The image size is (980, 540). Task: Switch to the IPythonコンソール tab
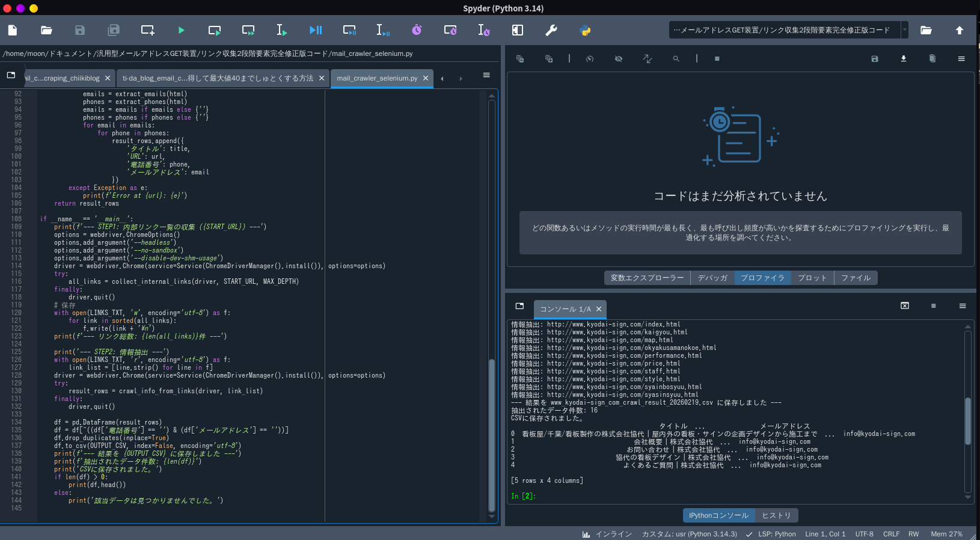[x=719, y=515]
